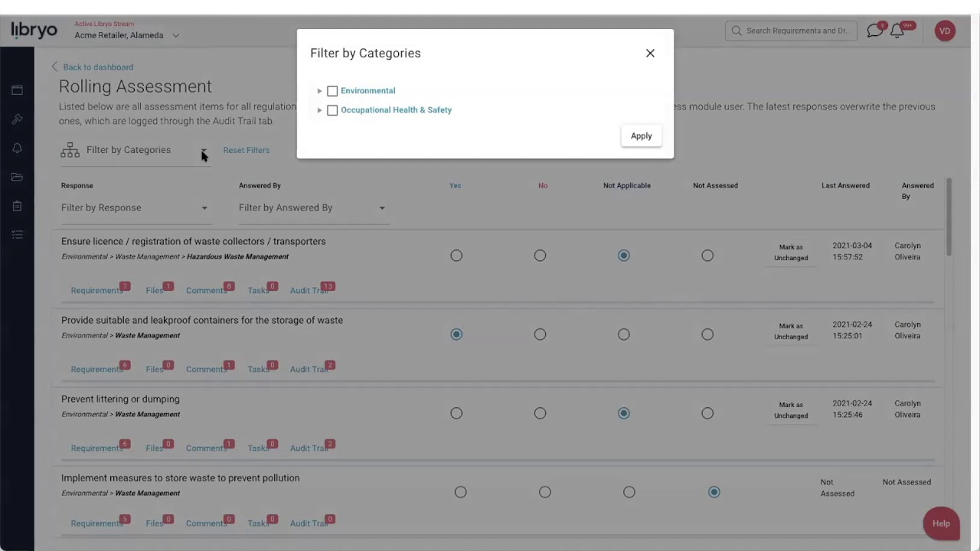The width and height of the screenshot is (980, 551).
Task: Click the search magnifier icon
Action: 737,31
